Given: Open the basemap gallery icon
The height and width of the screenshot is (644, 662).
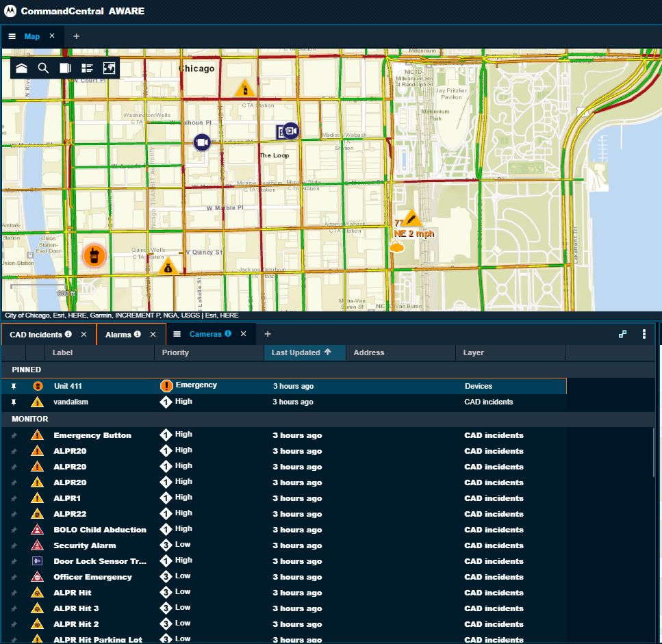Looking at the screenshot, I should [x=109, y=68].
